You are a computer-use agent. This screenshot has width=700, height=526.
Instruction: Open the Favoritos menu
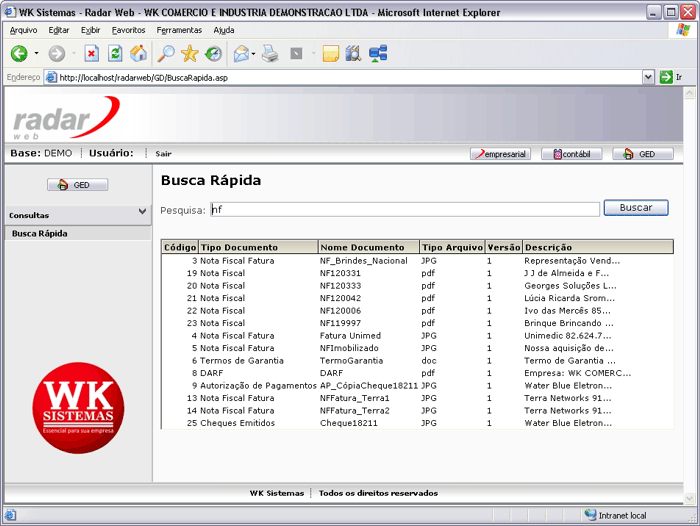(x=128, y=30)
